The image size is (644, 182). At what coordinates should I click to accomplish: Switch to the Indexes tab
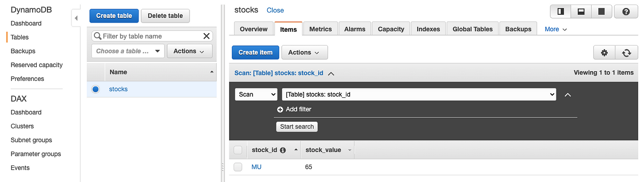pyautogui.click(x=428, y=29)
